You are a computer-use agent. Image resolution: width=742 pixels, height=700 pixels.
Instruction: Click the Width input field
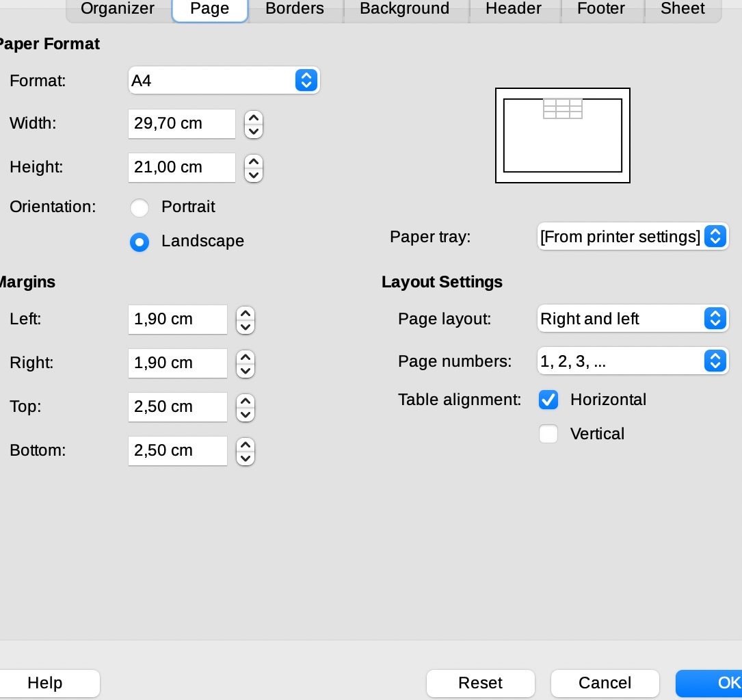(181, 124)
